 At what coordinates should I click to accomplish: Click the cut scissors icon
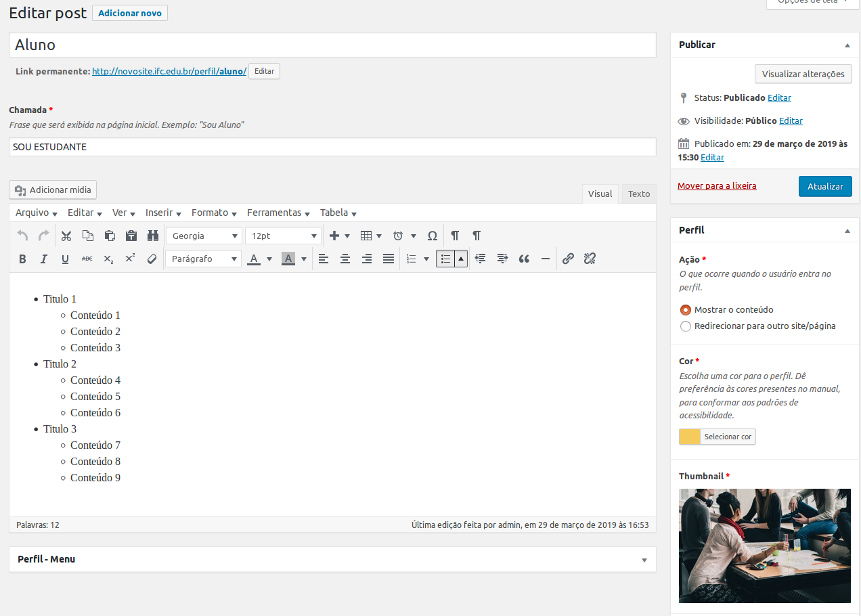(66, 236)
